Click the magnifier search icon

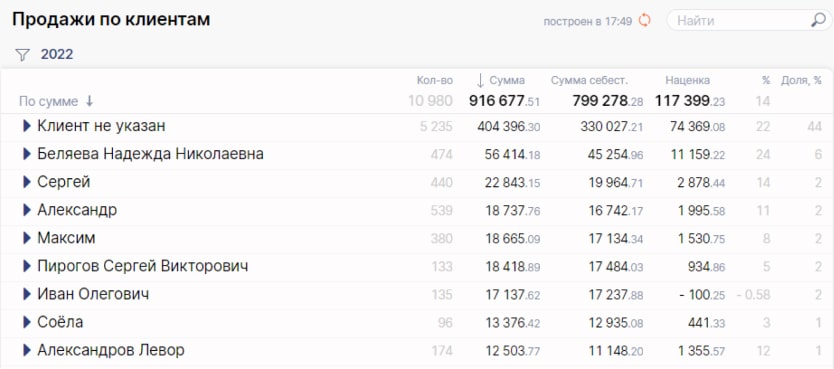(x=818, y=20)
